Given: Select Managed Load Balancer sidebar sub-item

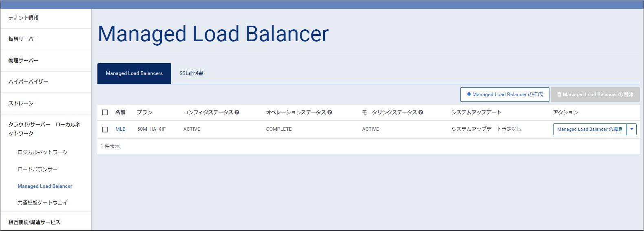Looking at the screenshot, I should click(45, 186).
